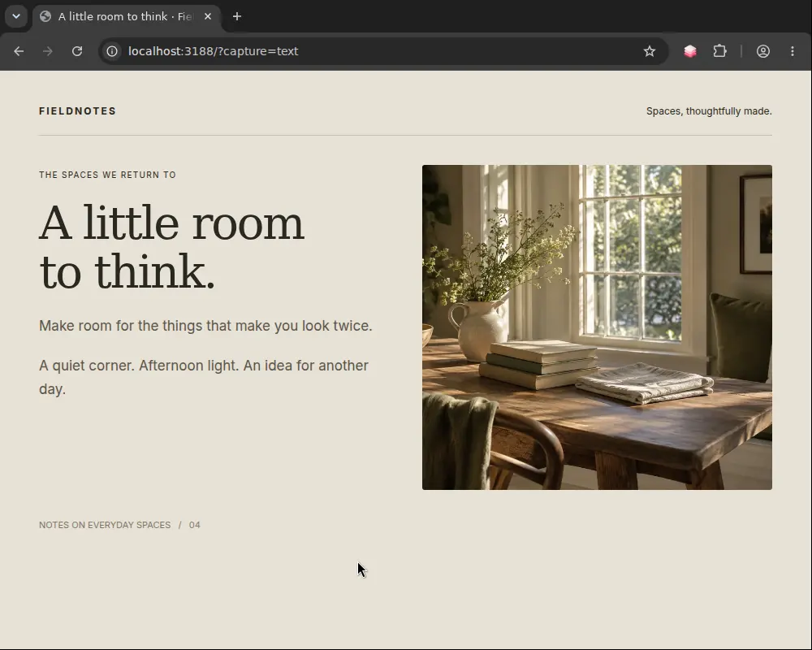This screenshot has width=812, height=650.
Task: Click the sunlit table and window photo
Action: (597, 327)
